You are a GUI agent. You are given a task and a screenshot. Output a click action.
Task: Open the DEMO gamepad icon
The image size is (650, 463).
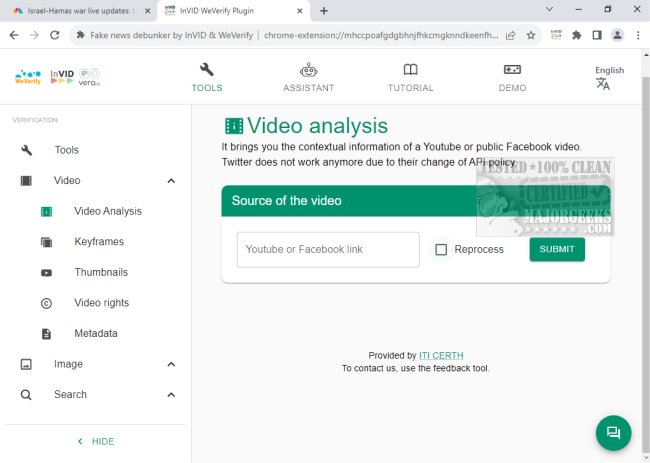click(x=512, y=70)
